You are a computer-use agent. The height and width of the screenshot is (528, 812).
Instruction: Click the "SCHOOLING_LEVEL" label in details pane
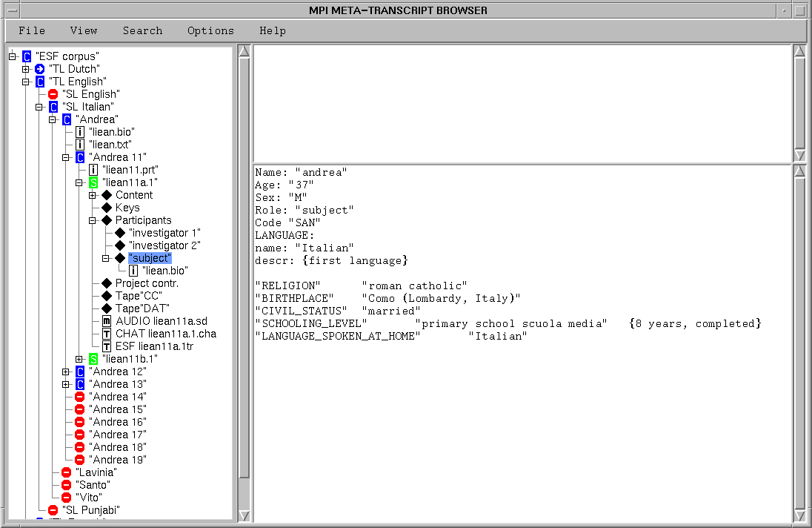click(311, 324)
